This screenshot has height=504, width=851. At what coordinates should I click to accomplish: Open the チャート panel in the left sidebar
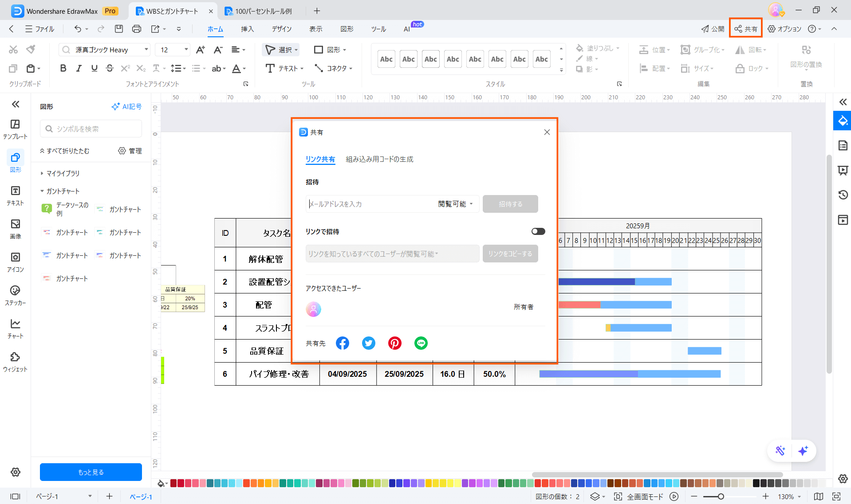pyautogui.click(x=15, y=328)
